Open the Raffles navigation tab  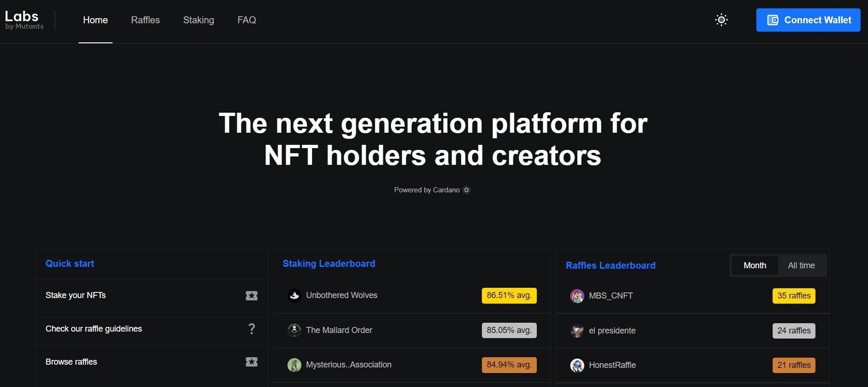click(145, 20)
